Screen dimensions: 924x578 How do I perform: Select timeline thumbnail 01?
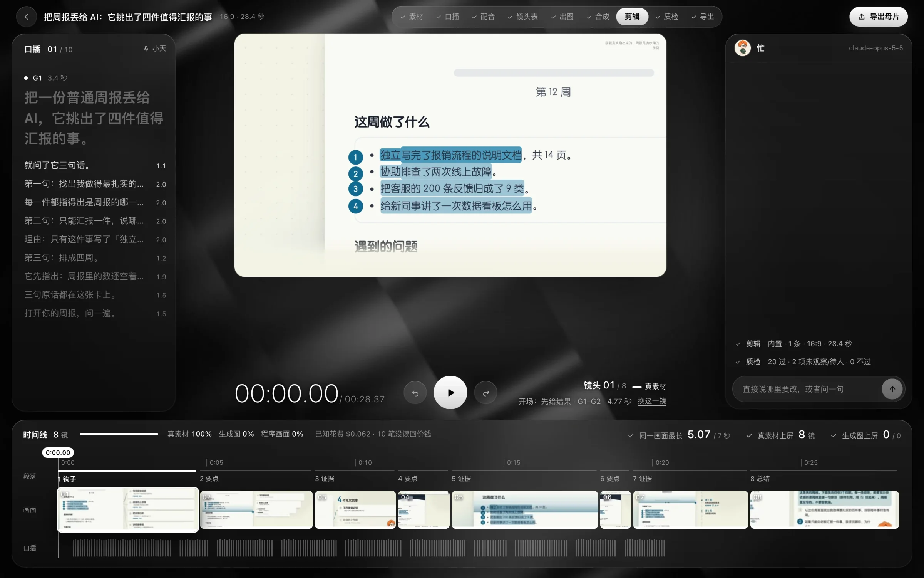[x=128, y=510]
